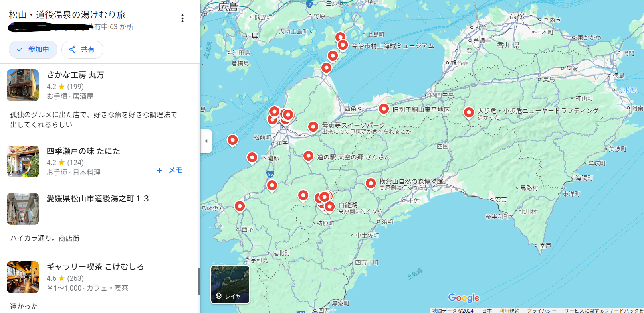Click the 日本 footer link
644x313 pixels.
coord(487,310)
